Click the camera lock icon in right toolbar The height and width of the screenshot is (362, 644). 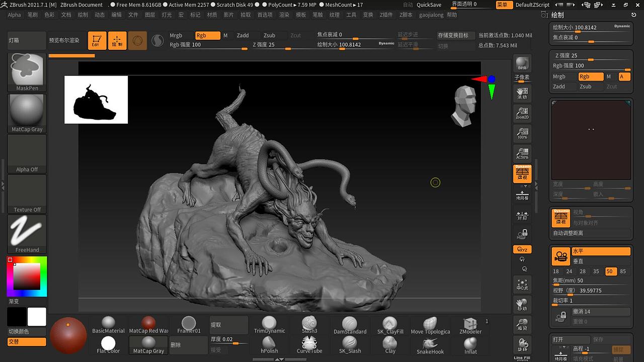522,234
